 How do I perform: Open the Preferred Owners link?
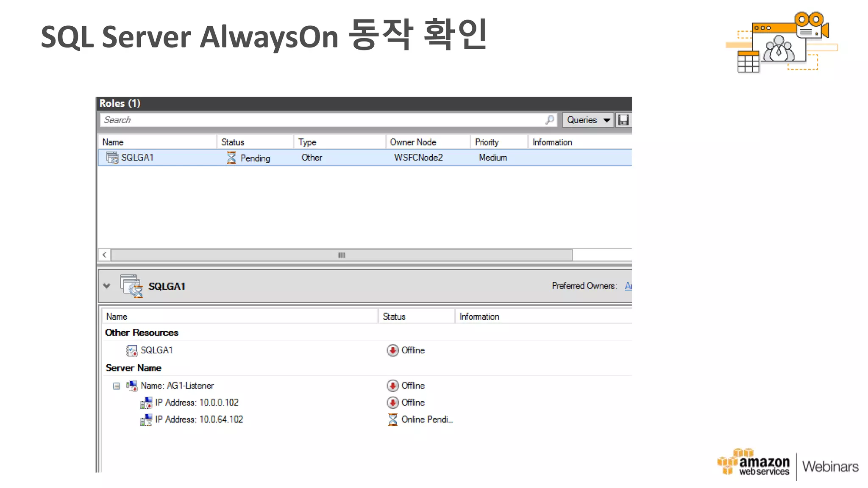628,286
